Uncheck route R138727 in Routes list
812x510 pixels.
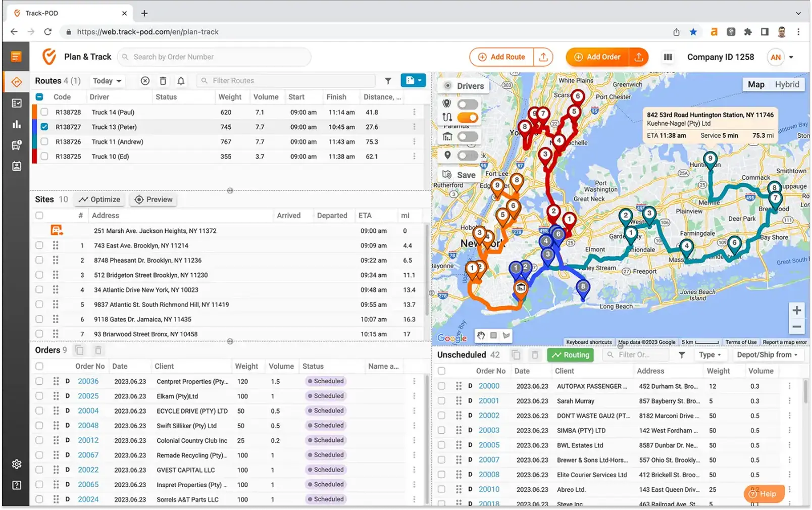45,127
